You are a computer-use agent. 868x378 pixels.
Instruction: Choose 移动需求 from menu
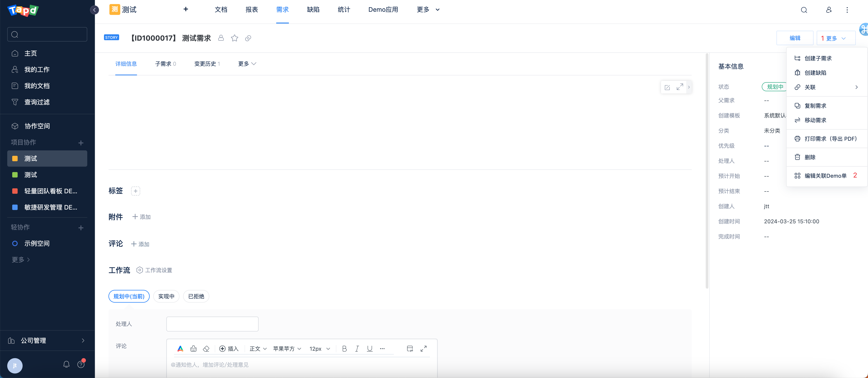(827, 120)
